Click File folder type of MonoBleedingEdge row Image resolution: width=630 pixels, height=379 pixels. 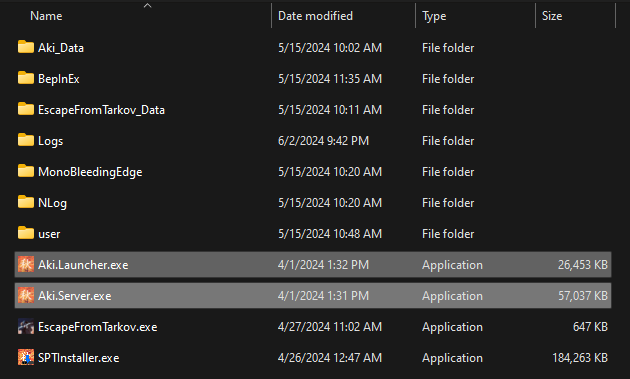[x=448, y=172]
